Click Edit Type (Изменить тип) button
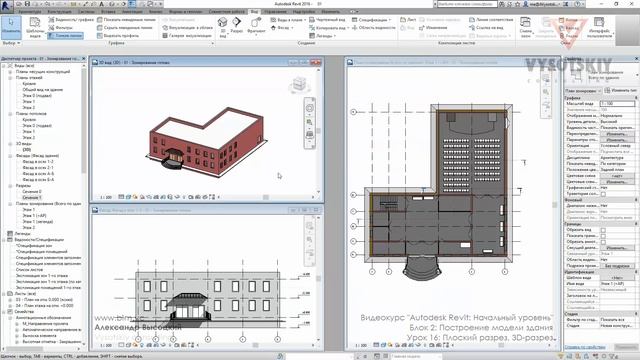 [621, 90]
